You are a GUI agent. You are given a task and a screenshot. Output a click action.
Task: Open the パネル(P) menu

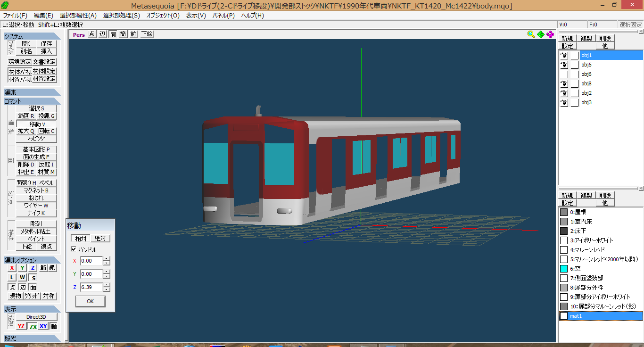(223, 15)
